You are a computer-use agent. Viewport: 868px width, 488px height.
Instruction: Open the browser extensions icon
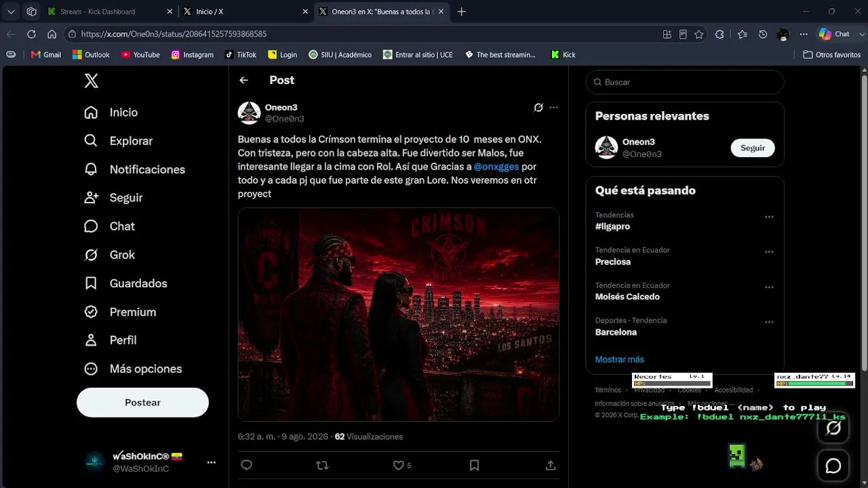[719, 34]
